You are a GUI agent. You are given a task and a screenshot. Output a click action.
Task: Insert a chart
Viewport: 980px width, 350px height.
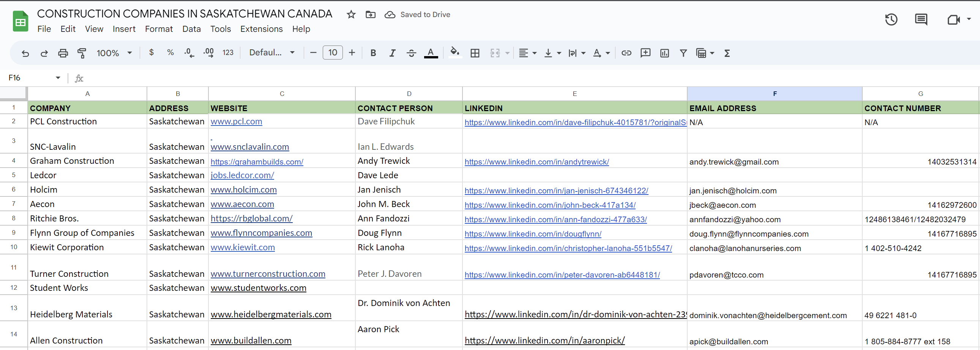[x=664, y=53]
